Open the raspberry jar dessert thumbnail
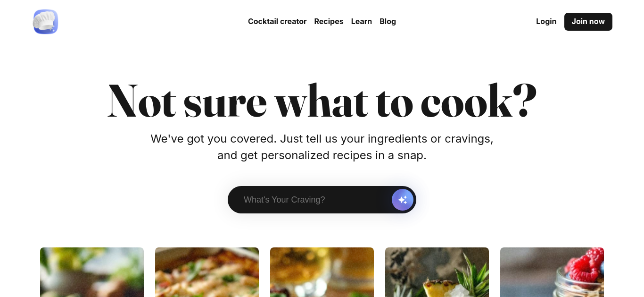The width and height of the screenshot is (644, 297). pos(552,272)
